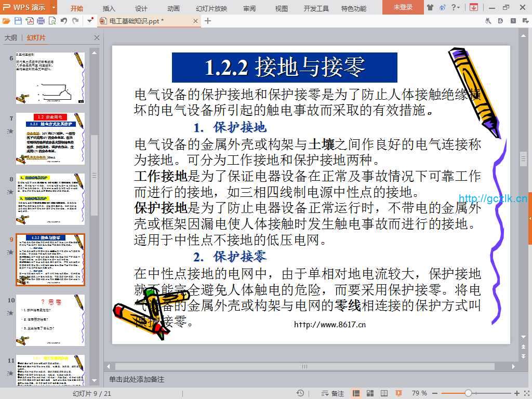Switch to the 大纲 outline tab
The height and width of the screenshot is (399, 532).
tap(11, 38)
